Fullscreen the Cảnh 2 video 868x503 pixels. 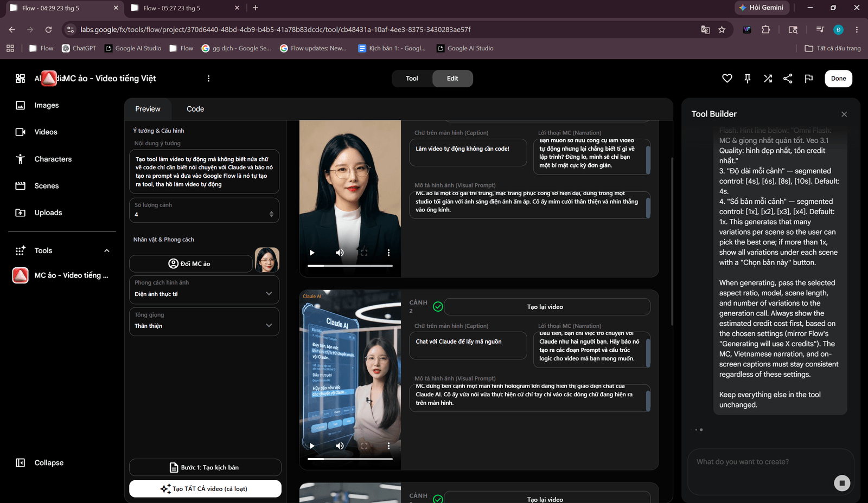[364, 446]
